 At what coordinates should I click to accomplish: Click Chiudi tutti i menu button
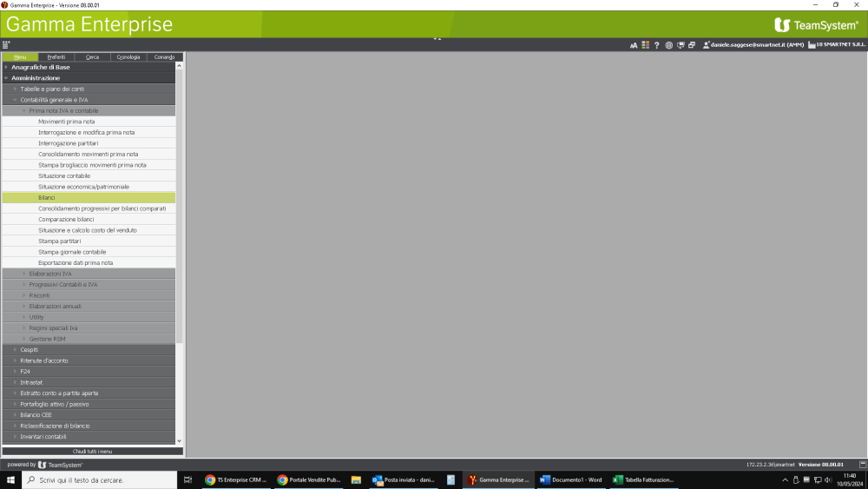[93, 452]
